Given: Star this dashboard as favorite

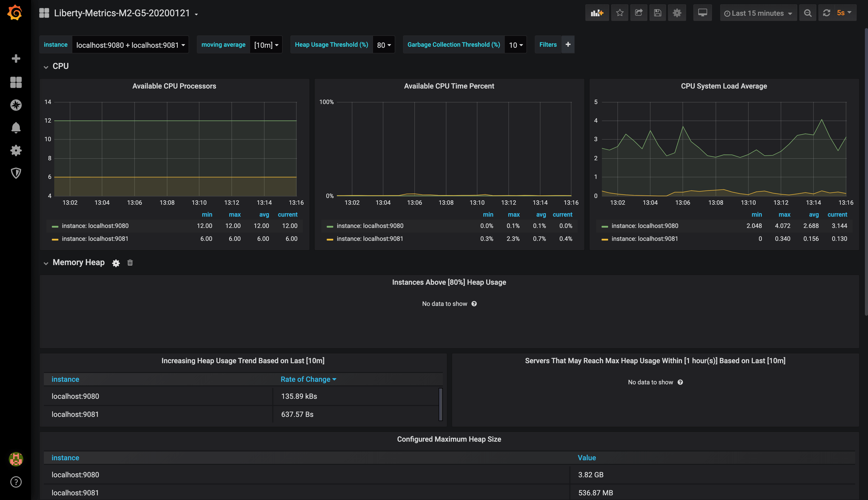Looking at the screenshot, I should pyautogui.click(x=619, y=13).
